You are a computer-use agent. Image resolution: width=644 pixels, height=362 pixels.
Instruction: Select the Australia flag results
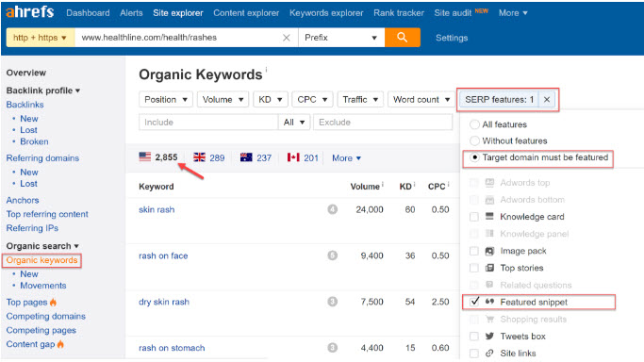(x=256, y=157)
